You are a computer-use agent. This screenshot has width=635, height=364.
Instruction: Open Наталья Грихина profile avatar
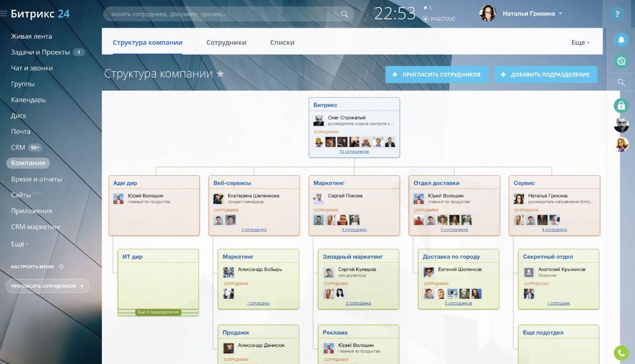click(x=487, y=14)
